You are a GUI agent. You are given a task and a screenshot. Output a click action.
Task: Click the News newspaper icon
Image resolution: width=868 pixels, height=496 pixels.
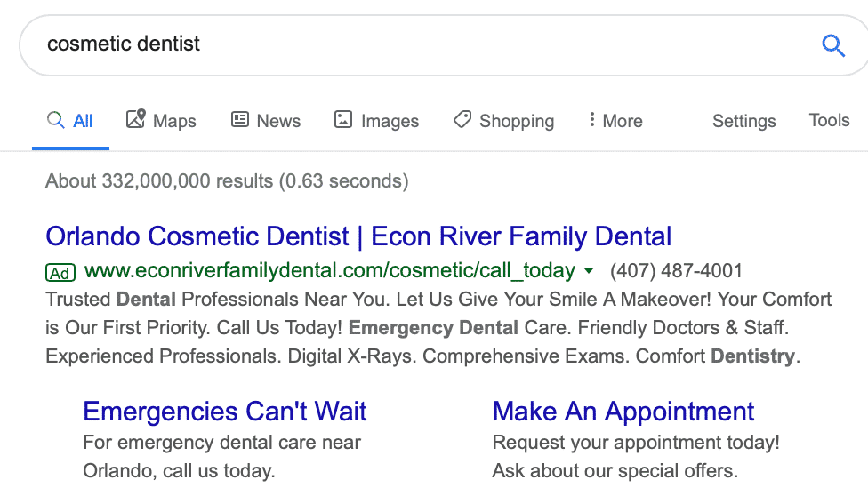[x=240, y=120]
